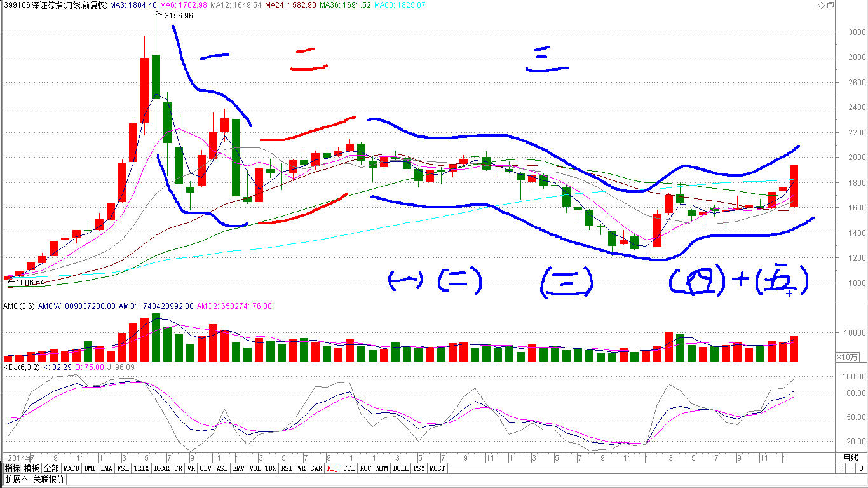Viewport: 868px width, 488px height.
Task: Select the BRAR indicator
Action: point(161,468)
